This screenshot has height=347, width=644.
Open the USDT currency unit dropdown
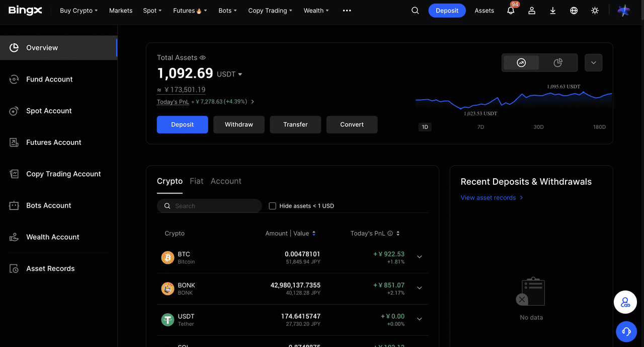coord(229,74)
